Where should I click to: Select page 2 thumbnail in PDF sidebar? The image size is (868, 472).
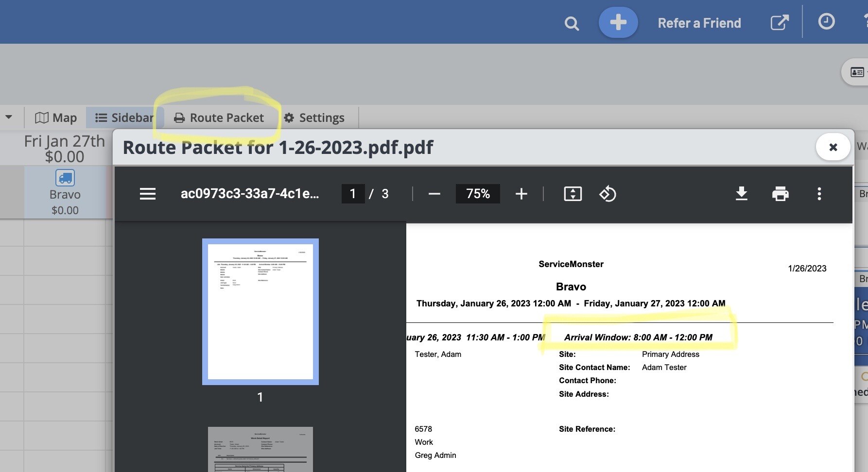coord(260,449)
